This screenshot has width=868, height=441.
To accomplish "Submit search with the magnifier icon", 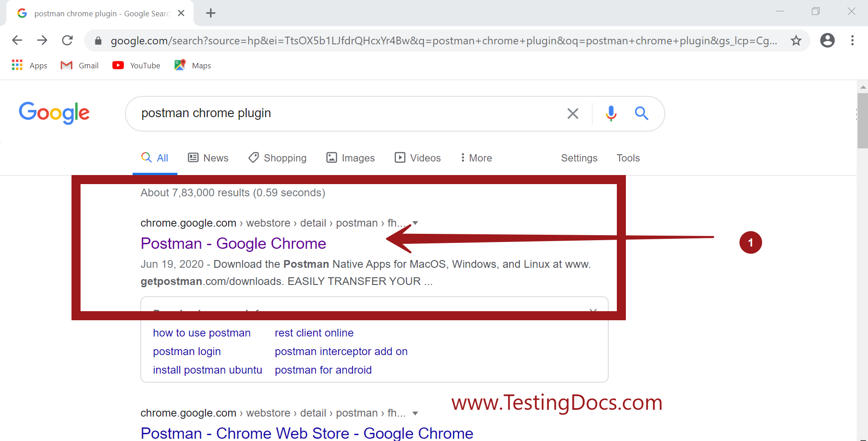I will click(641, 113).
